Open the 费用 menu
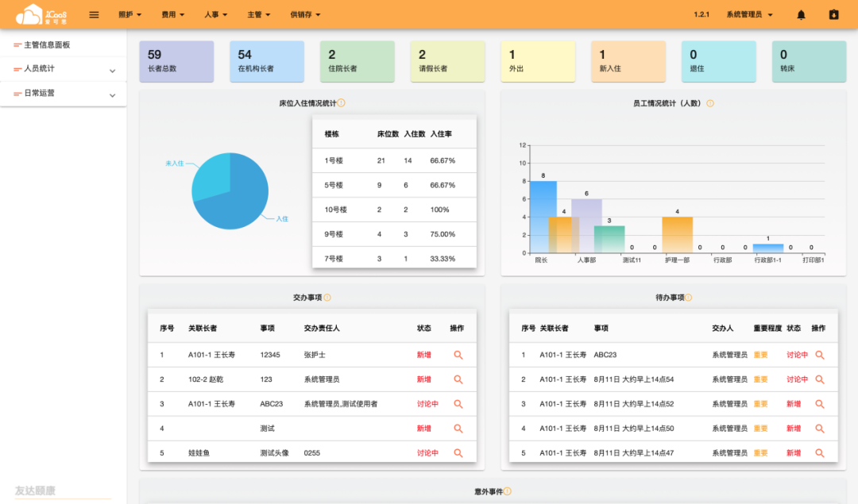858x504 pixels. (173, 14)
